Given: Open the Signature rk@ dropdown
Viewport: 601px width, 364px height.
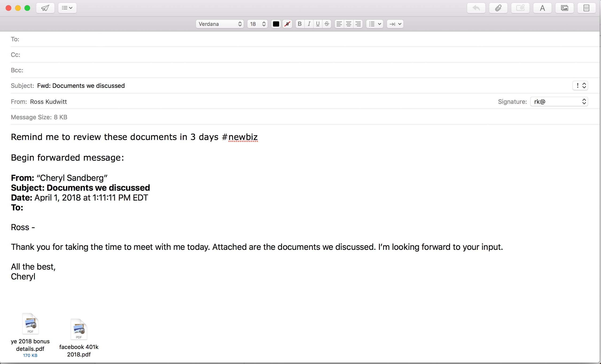Looking at the screenshot, I should (x=559, y=102).
